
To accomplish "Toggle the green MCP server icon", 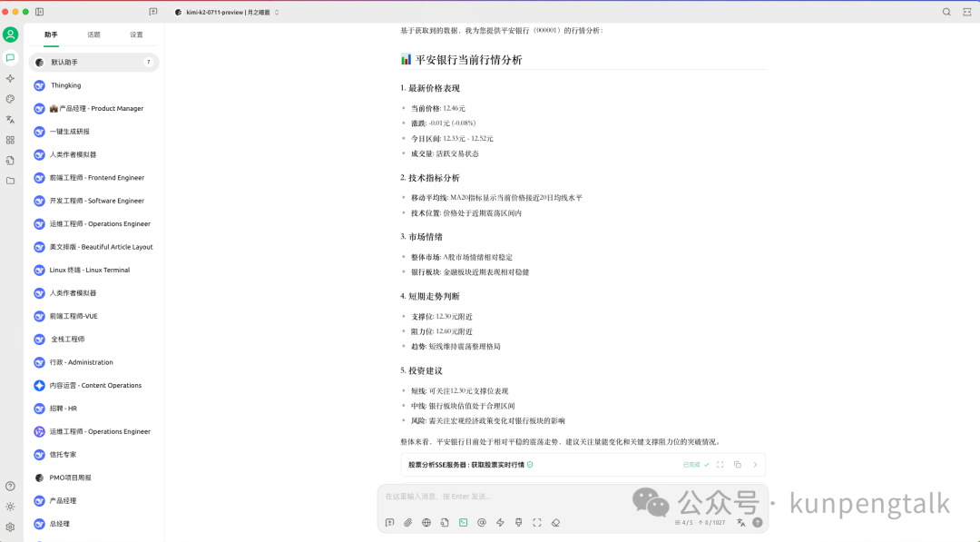I will coord(463,523).
